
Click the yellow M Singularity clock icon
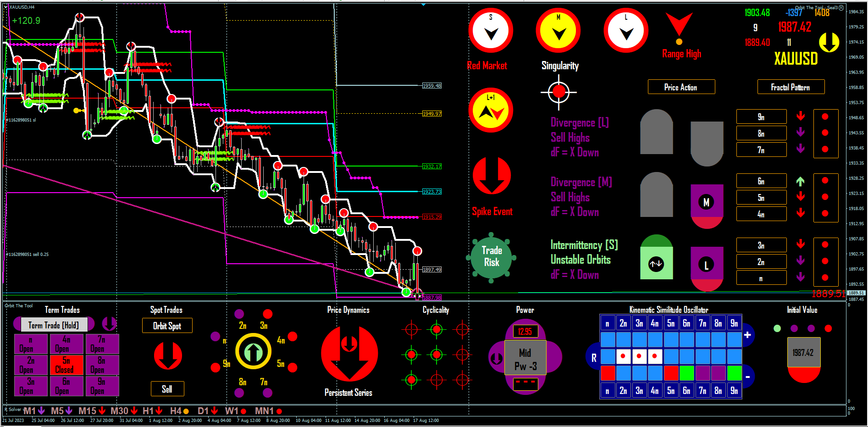[x=558, y=31]
